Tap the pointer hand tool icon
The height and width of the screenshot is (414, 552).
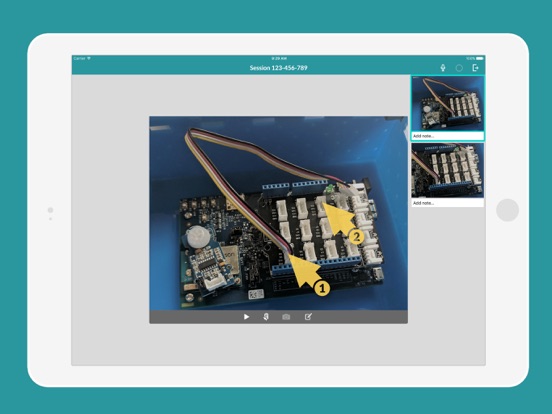(x=266, y=317)
